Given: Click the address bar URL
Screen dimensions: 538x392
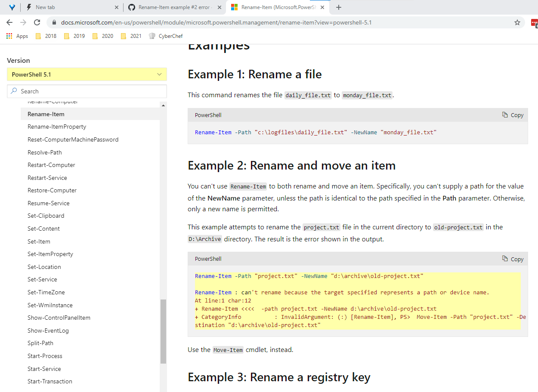Looking at the screenshot, I should (216, 22).
